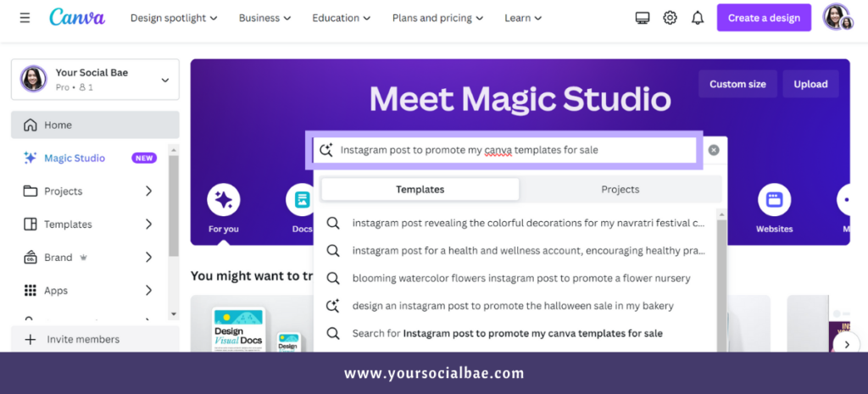This screenshot has height=394, width=868.
Task: Select the Docs circle icon
Action: coord(302,200)
